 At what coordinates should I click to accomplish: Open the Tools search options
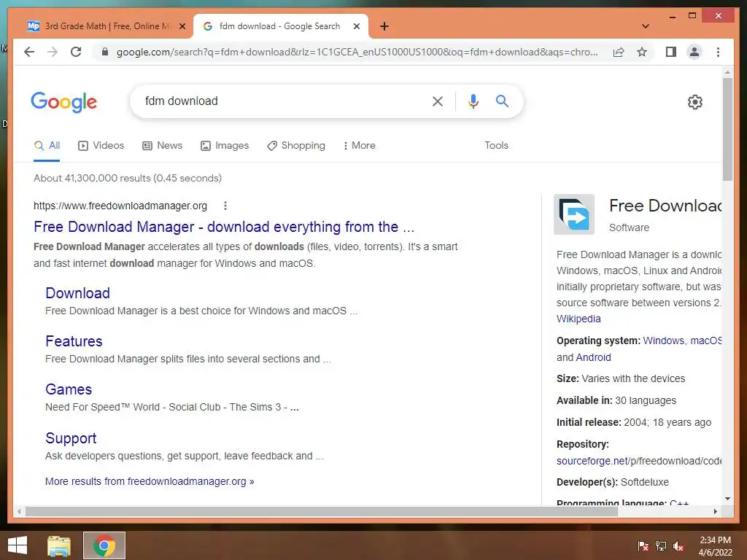click(x=496, y=146)
